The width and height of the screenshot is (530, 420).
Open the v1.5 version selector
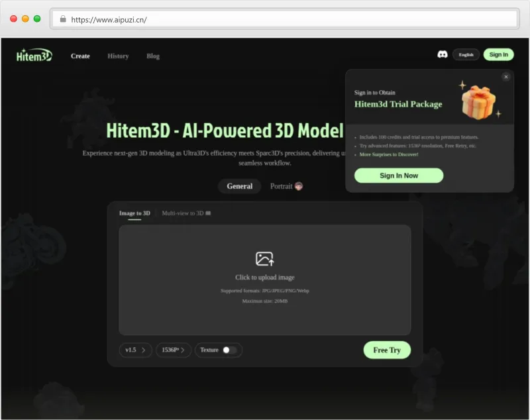[135, 350]
